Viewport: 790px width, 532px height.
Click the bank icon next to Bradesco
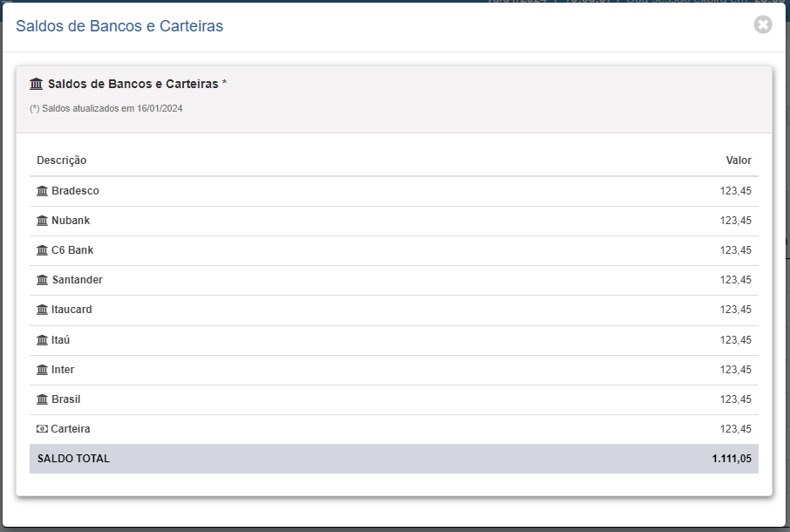tap(43, 191)
